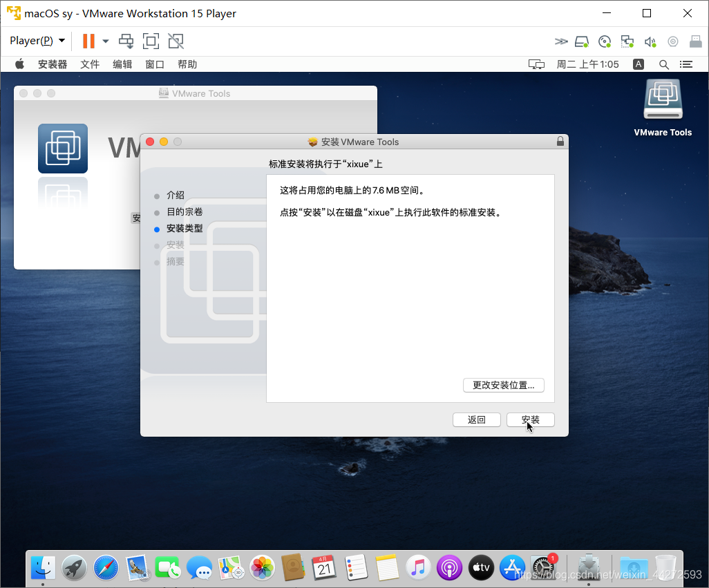Image resolution: width=709 pixels, height=588 pixels.
Task: Click the hard disk device icon
Action: point(582,41)
